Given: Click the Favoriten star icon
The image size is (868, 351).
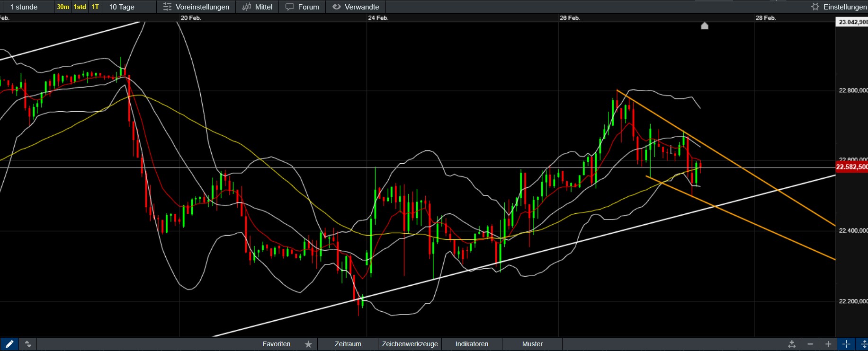Looking at the screenshot, I should (308, 344).
